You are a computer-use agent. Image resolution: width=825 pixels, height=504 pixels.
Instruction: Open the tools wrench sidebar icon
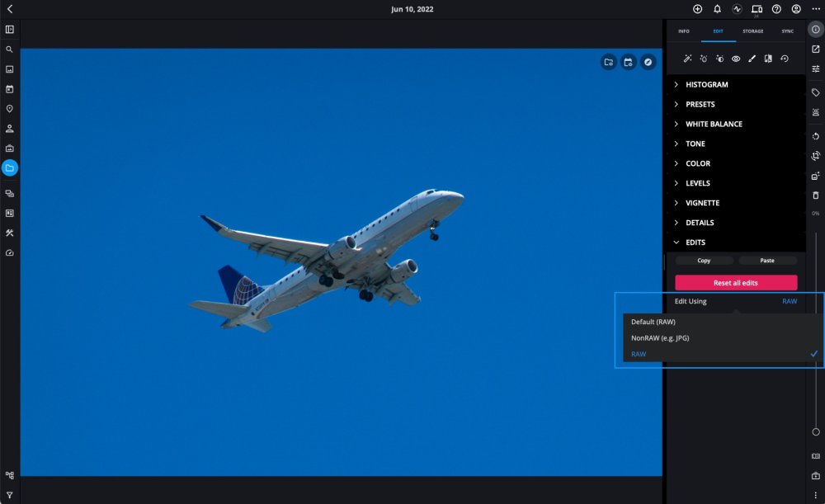point(9,233)
